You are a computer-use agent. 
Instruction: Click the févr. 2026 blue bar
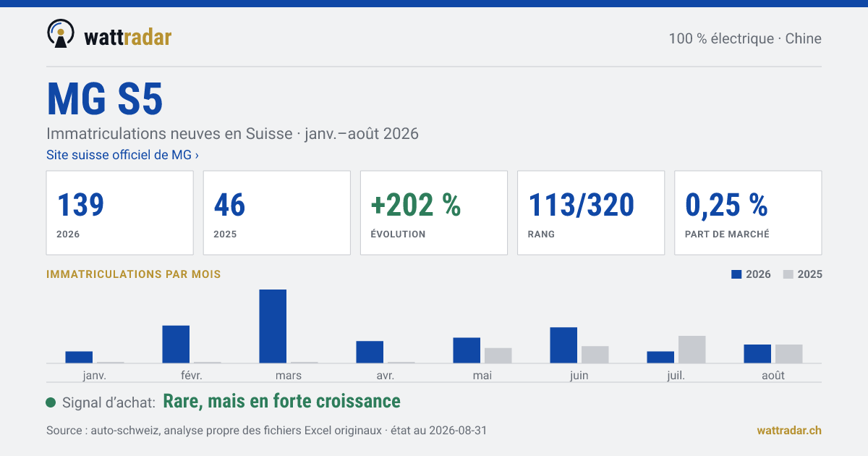(x=176, y=345)
